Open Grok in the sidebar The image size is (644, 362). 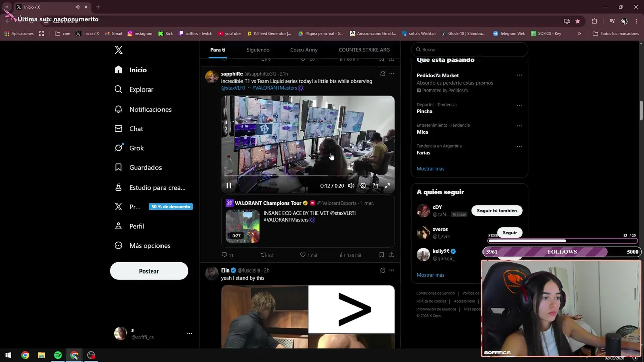129,148
